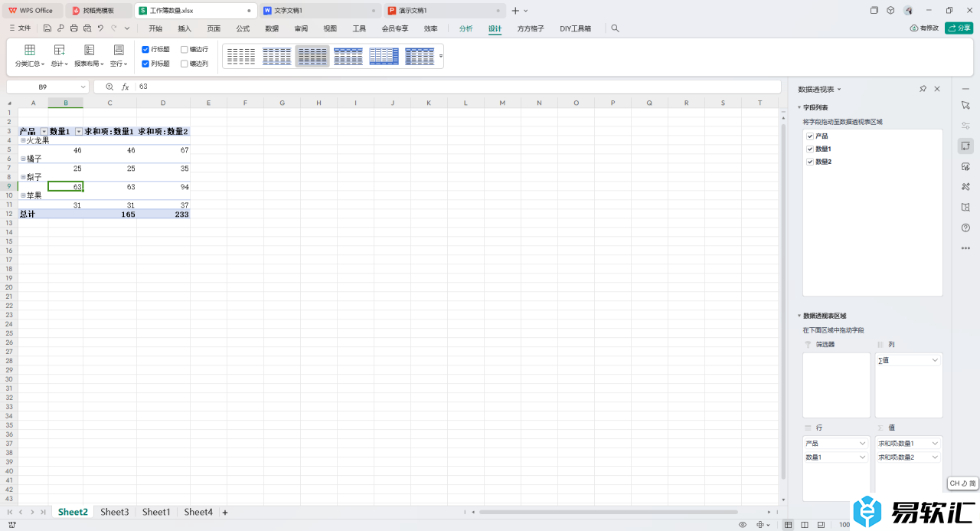Click the undo arrow icon
The image size is (980, 531).
(x=100, y=28)
